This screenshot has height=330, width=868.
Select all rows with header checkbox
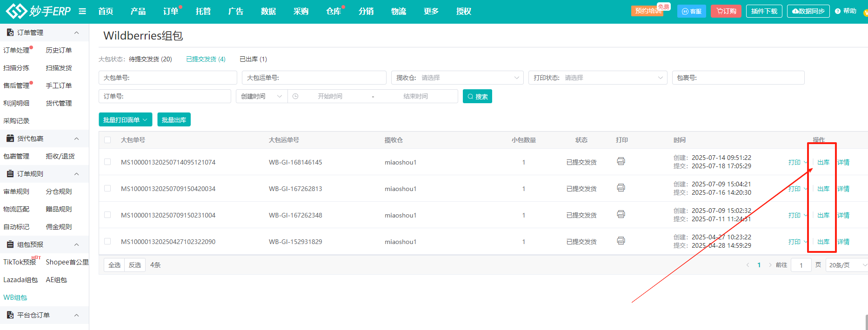pos(107,140)
